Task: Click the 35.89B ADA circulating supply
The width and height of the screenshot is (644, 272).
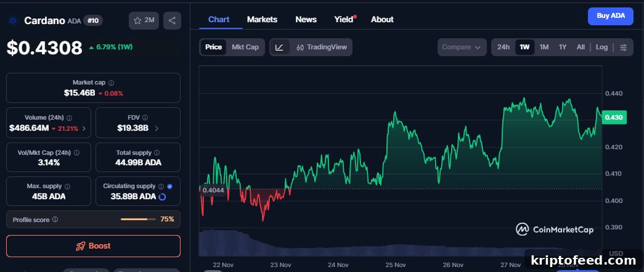Action: point(133,196)
